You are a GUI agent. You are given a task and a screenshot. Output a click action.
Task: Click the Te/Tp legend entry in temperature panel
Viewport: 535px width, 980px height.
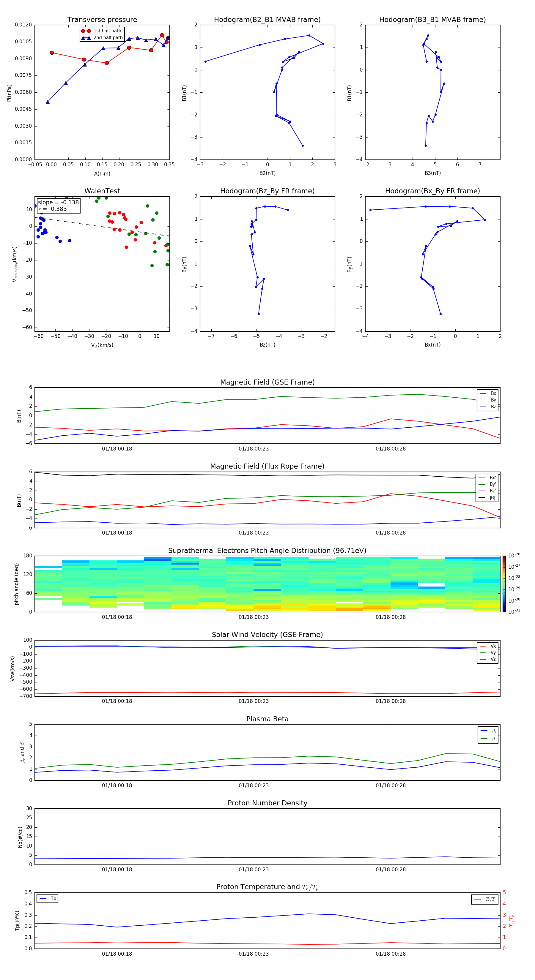[485, 900]
